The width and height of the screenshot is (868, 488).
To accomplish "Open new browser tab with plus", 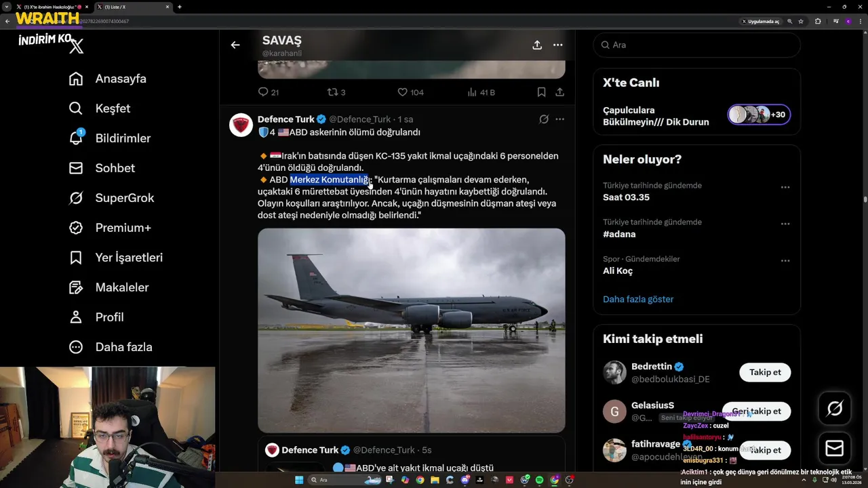I will tap(179, 7).
